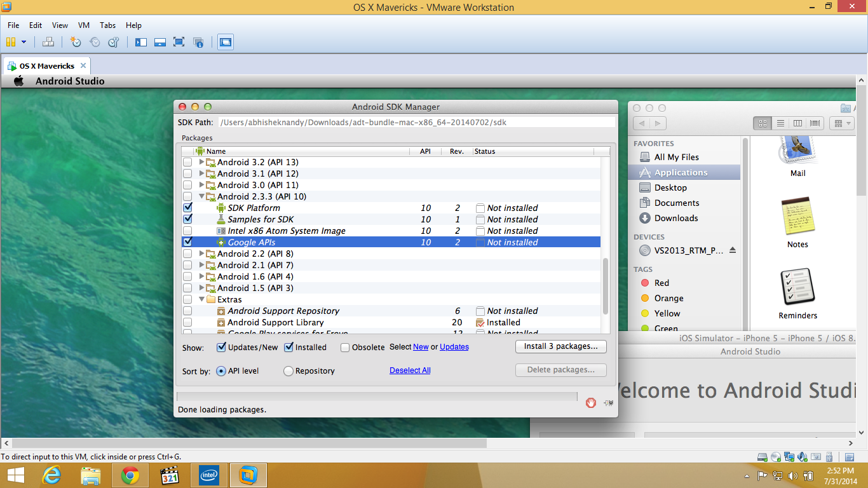Click the log icon beside the stop icon
The height and width of the screenshot is (488, 868).
coord(608,403)
